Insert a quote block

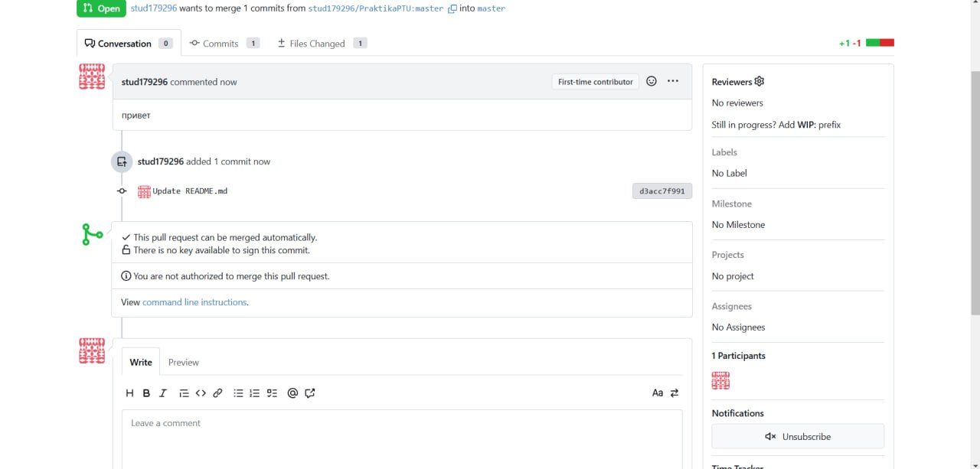pyautogui.click(x=184, y=393)
